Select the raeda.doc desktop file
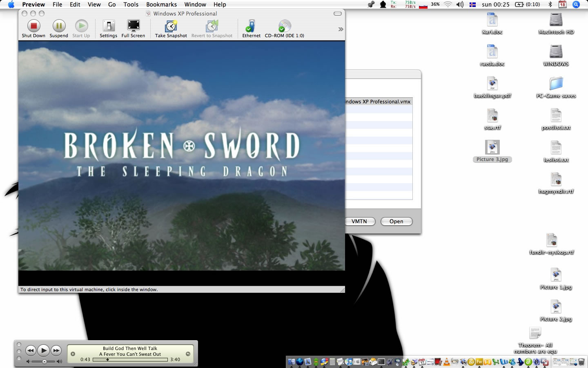The width and height of the screenshot is (588, 368). (492, 55)
